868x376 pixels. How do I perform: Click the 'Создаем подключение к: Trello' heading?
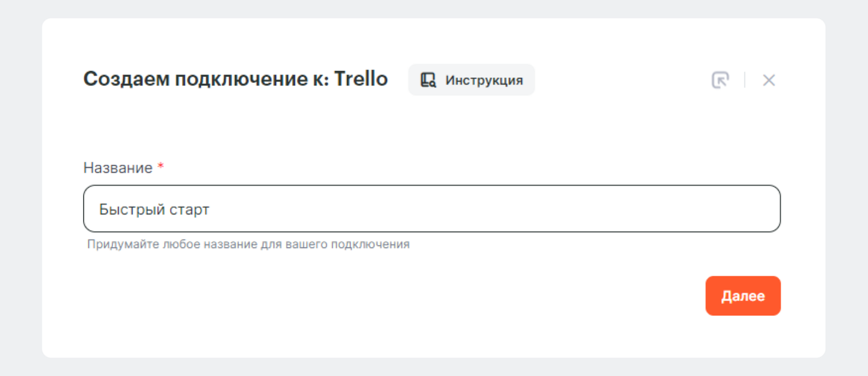pos(235,79)
